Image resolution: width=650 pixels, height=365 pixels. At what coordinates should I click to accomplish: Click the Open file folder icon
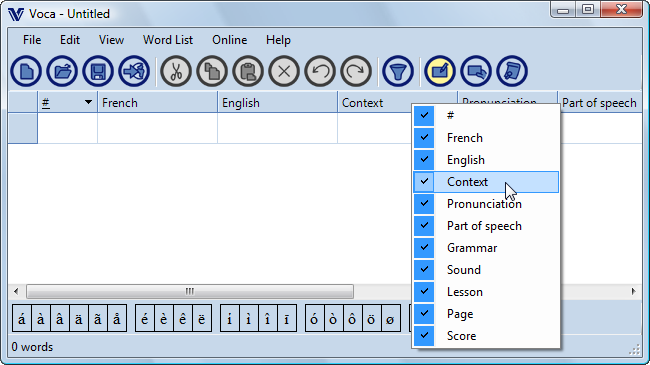pos(62,71)
